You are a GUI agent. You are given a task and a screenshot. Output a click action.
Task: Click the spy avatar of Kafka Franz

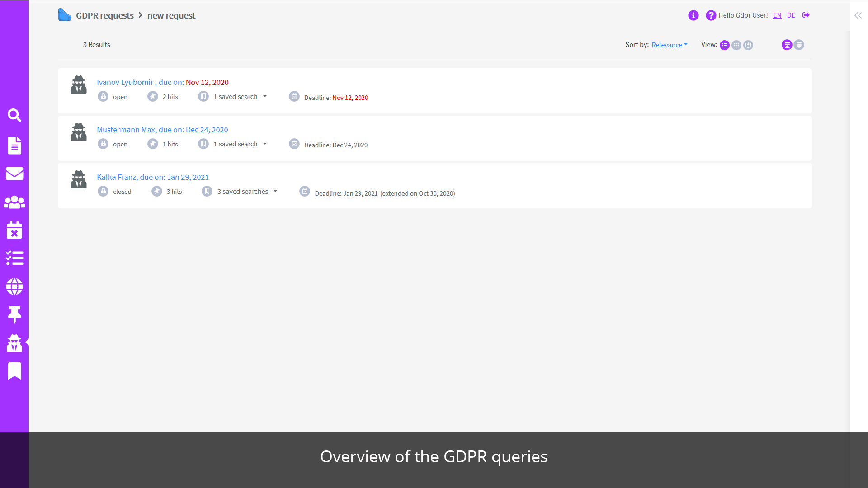tap(79, 179)
